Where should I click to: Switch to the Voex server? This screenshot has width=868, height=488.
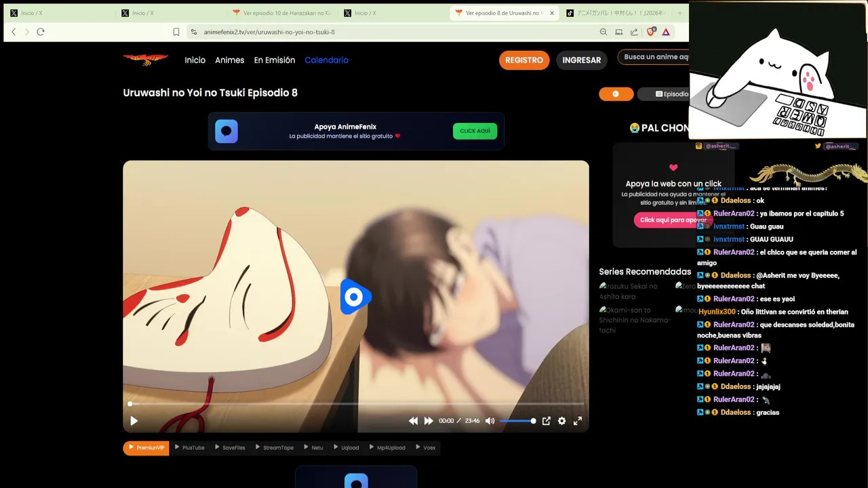point(425,447)
